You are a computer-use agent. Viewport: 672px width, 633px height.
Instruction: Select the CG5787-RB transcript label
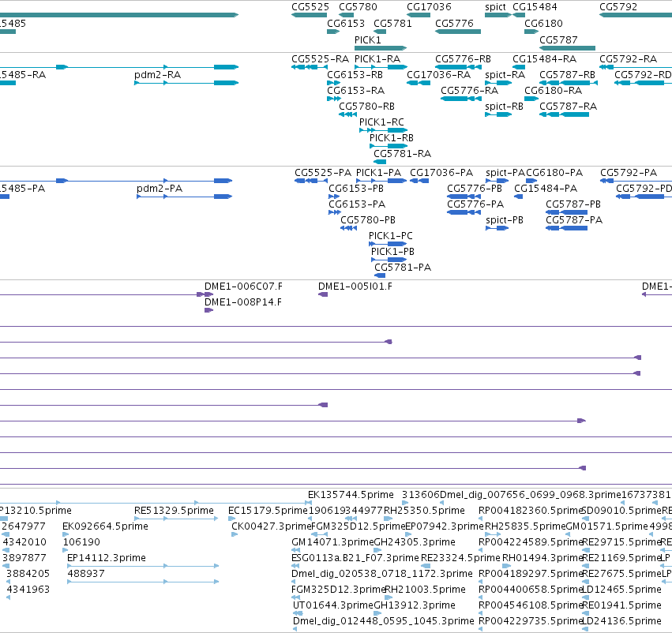pos(568,74)
